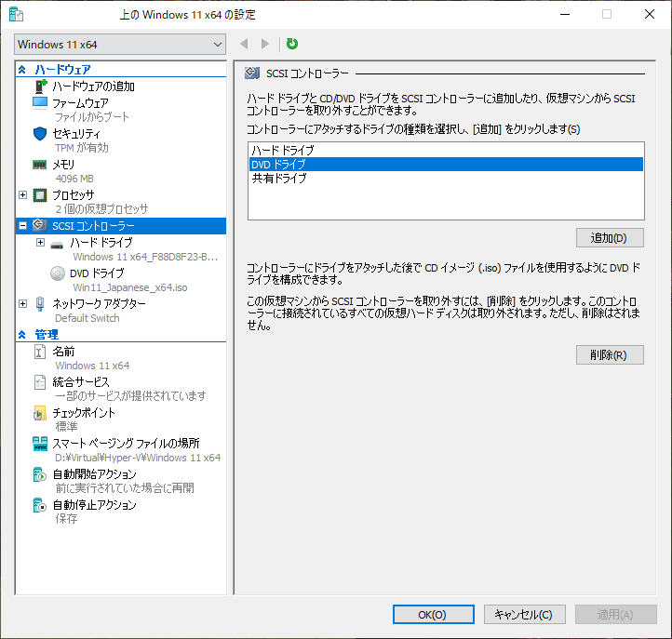Click ファイルからブート text
Screen dimensions: 672x639
pos(92,117)
